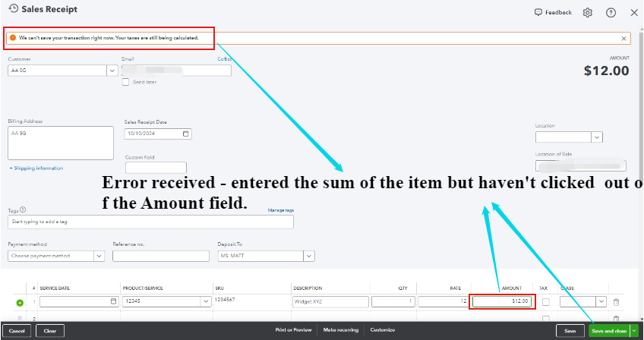Open the Save and close options arrow
Screen dimensions: 644x340
[x=634, y=331]
